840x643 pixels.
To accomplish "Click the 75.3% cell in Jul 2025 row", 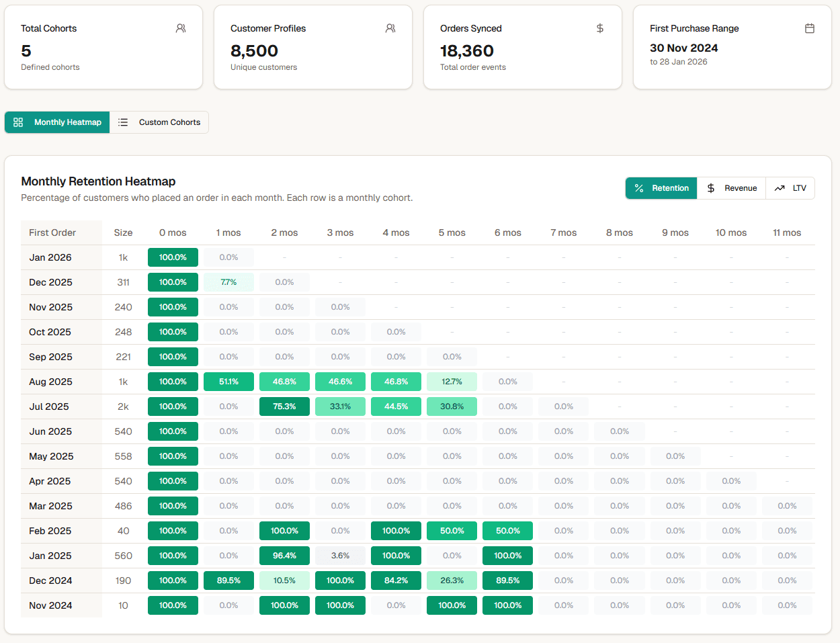I will coord(284,406).
